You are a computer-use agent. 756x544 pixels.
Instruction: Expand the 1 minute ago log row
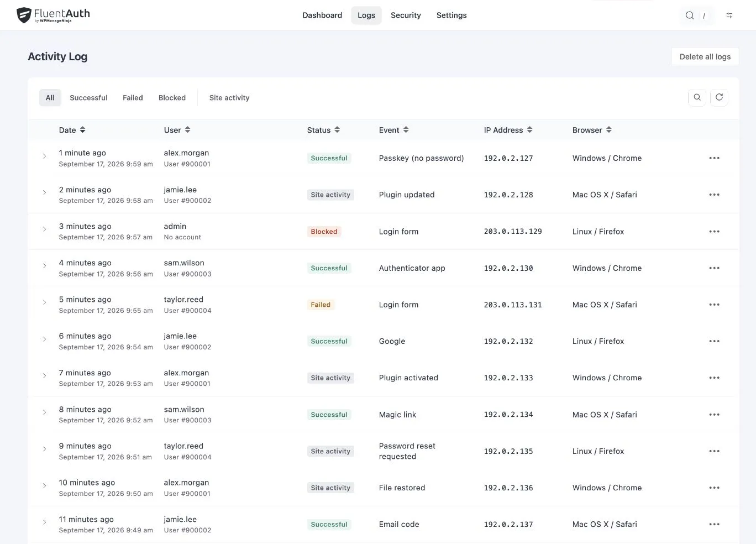pyautogui.click(x=44, y=156)
